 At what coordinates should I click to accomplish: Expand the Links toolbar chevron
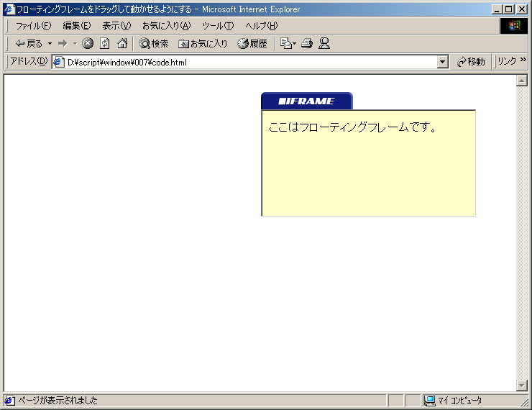523,60
